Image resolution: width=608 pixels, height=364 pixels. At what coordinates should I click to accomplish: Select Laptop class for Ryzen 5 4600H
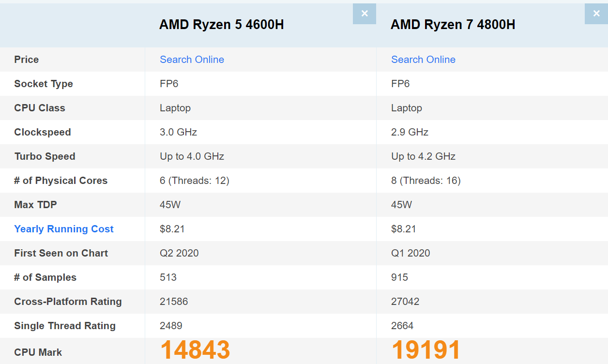coord(175,108)
